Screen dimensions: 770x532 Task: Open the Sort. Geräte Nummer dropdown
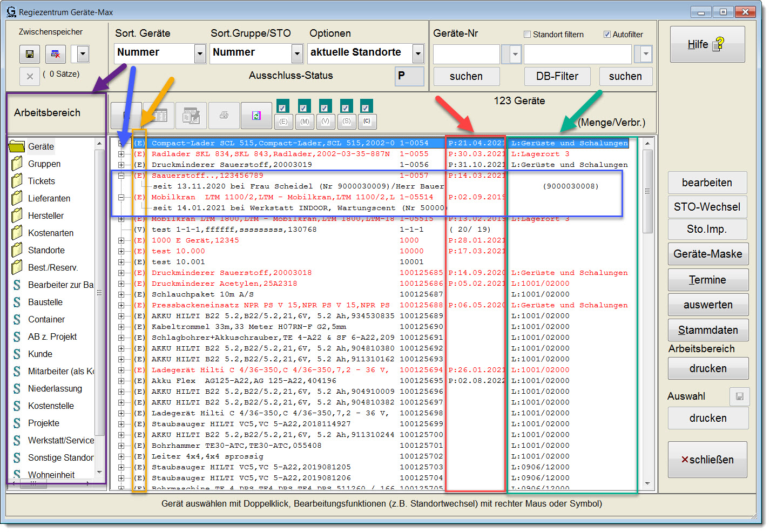tap(200, 53)
